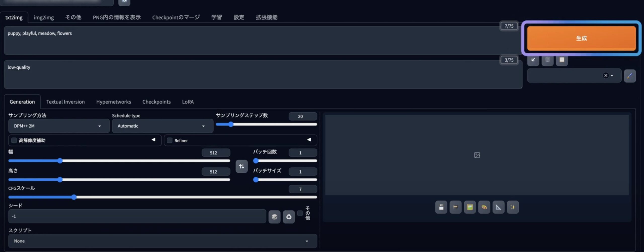Open the スクリプト None dropdown
Screen dimensions: 644x252
coord(163,241)
